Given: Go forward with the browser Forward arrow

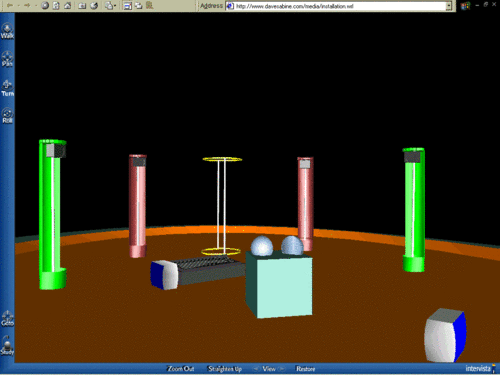Looking at the screenshot, I should 27,5.
